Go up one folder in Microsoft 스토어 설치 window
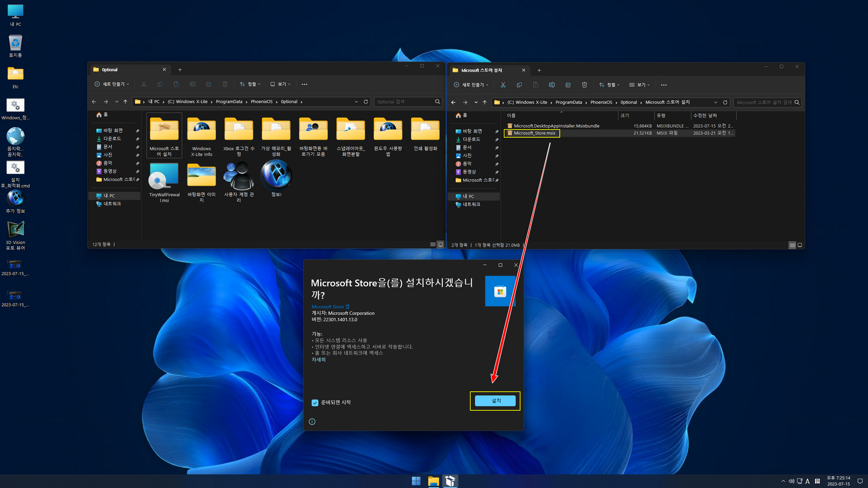The image size is (868, 488). coord(485,102)
